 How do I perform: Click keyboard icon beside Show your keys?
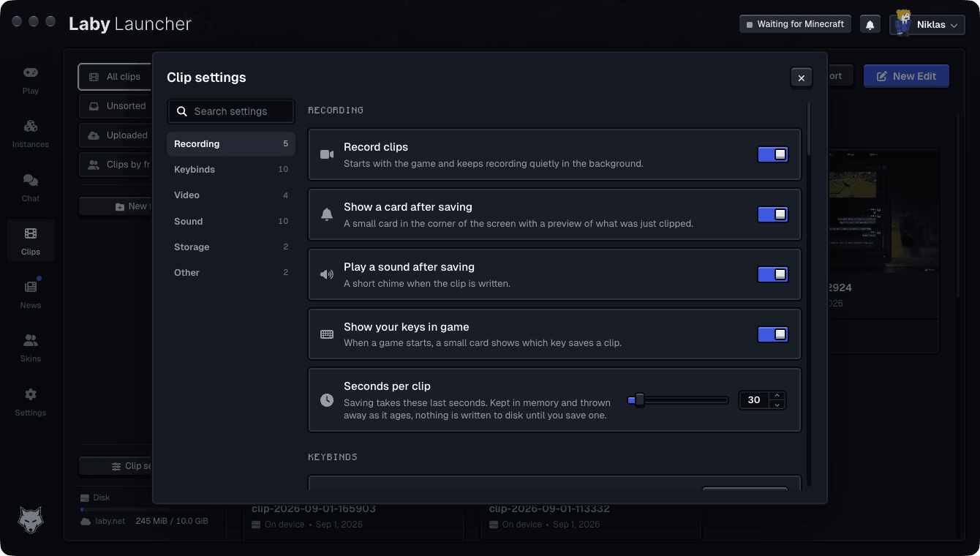coord(327,334)
